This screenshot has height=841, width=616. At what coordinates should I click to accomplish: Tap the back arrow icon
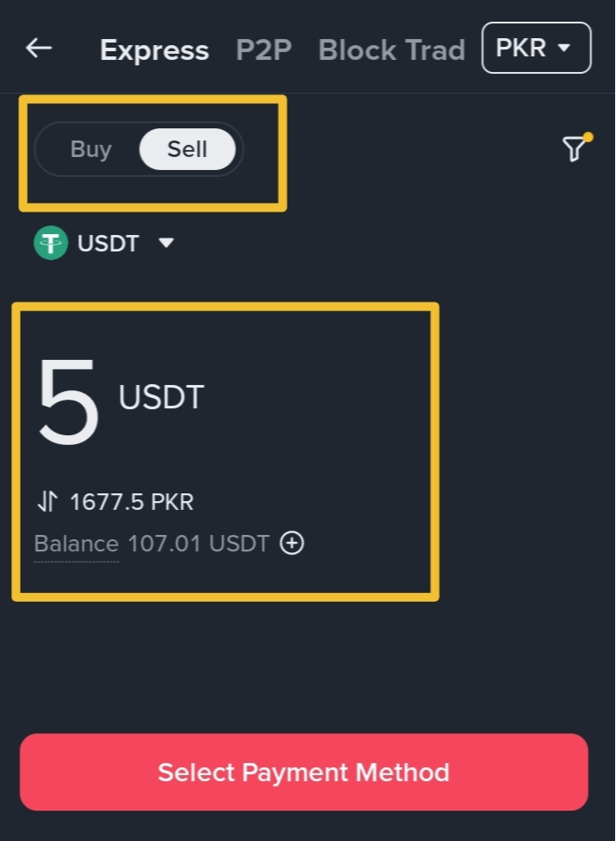point(39,49)
